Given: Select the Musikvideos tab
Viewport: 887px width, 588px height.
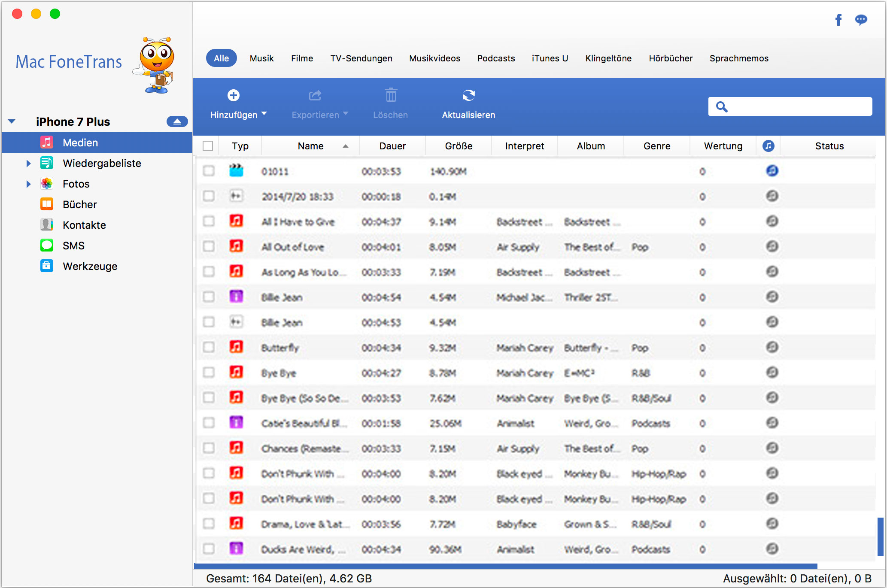Looking at the screenshot, I should coord(434,58).
